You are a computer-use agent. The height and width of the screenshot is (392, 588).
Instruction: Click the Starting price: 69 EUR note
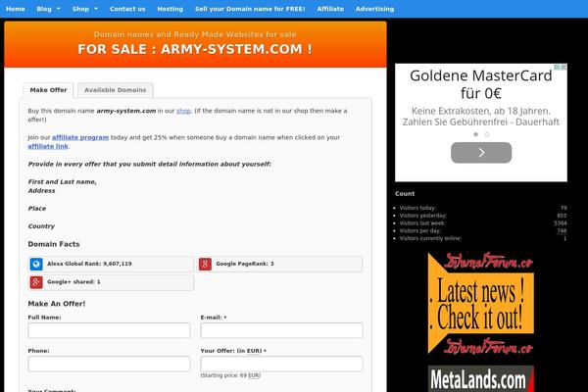point(230,375)
